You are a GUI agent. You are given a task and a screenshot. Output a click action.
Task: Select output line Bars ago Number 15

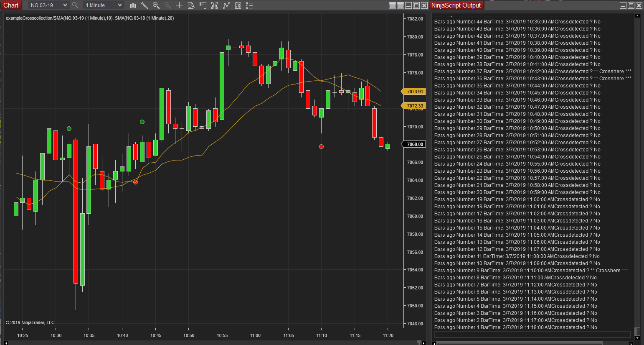coord(517,228)
